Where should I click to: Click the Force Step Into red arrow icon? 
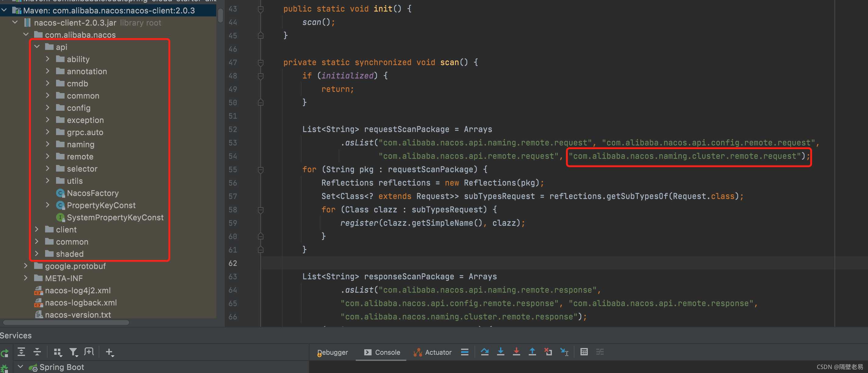pyautogui.click(x=517, y=352)
